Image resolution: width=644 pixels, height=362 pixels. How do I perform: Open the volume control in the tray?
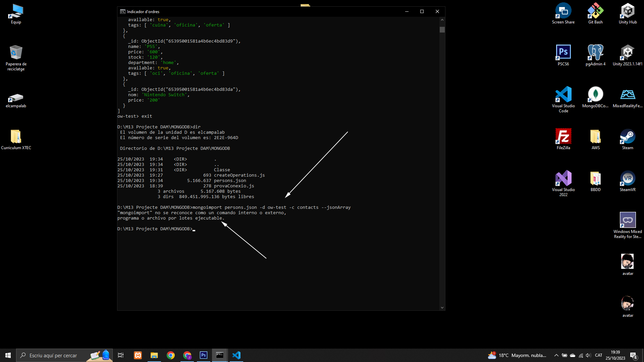click(x=588, y=355)
